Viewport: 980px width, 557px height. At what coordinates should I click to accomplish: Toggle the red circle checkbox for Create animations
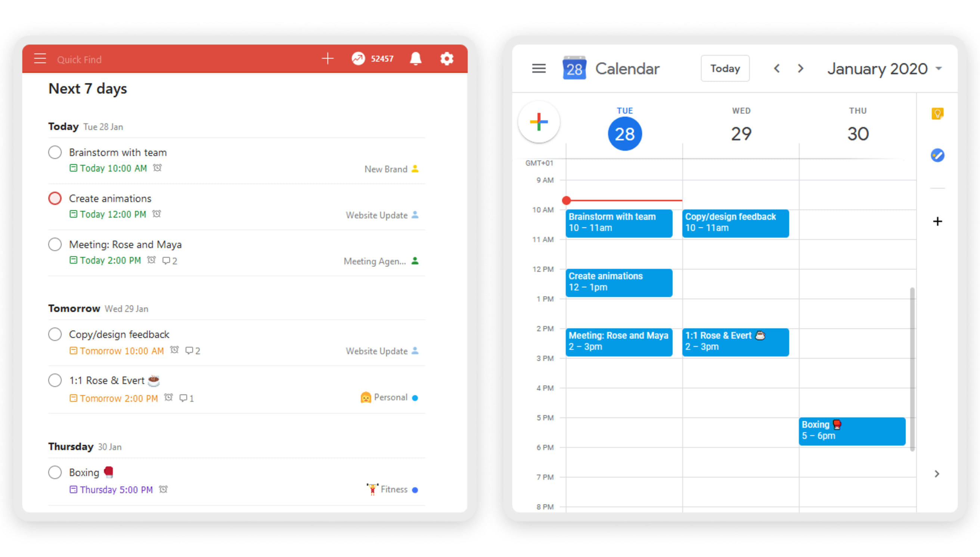(x=55, y=198)
